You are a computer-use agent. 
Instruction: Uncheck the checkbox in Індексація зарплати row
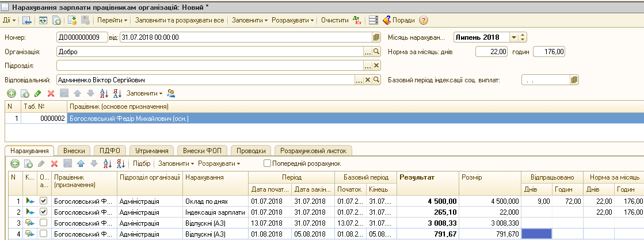(44, 211)
